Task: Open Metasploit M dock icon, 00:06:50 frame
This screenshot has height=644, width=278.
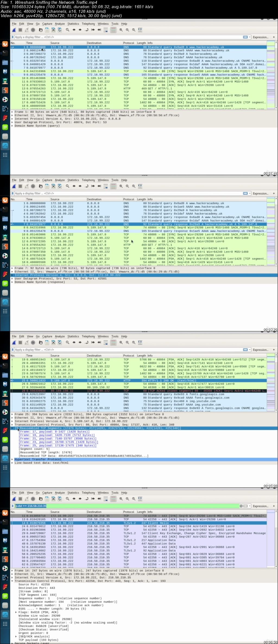Action: (5, 540)
